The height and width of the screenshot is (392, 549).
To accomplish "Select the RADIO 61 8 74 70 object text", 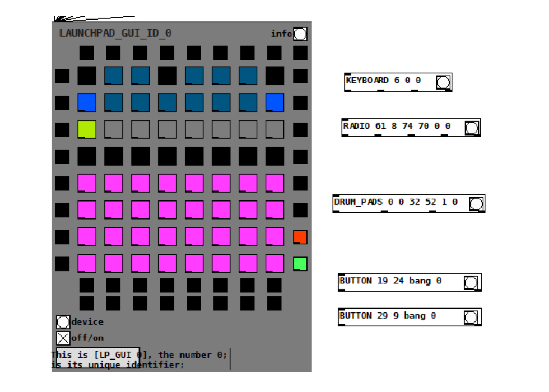I will [397, 127].
